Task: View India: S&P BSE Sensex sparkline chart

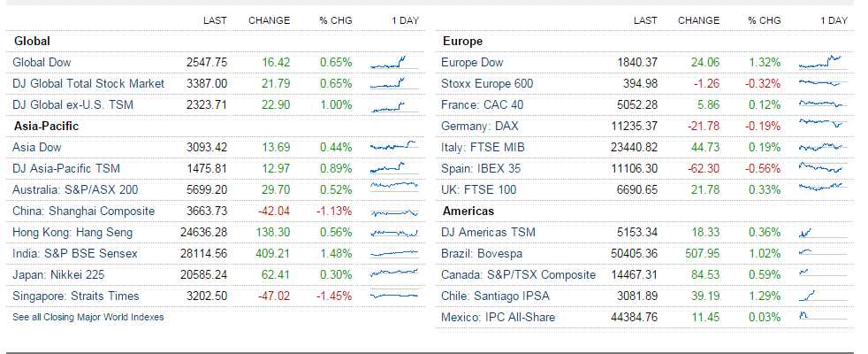Action: (393, 253)
